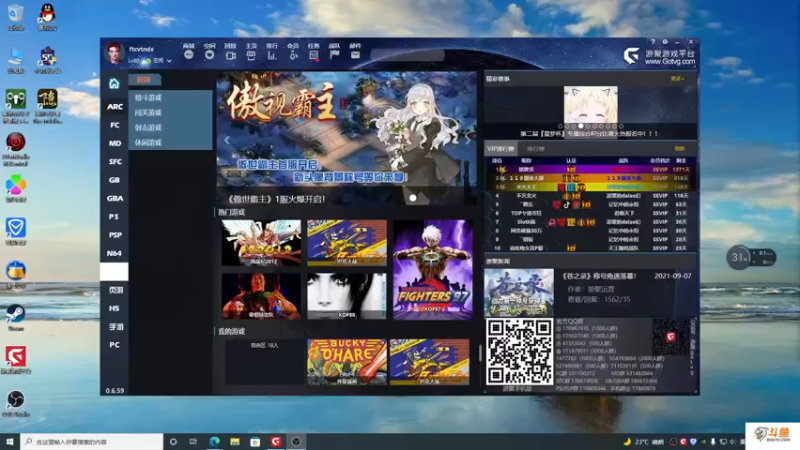Screen dimensions: 800x450
Task: Show next banner with right arrow
Action: click(x=467, y=140)
